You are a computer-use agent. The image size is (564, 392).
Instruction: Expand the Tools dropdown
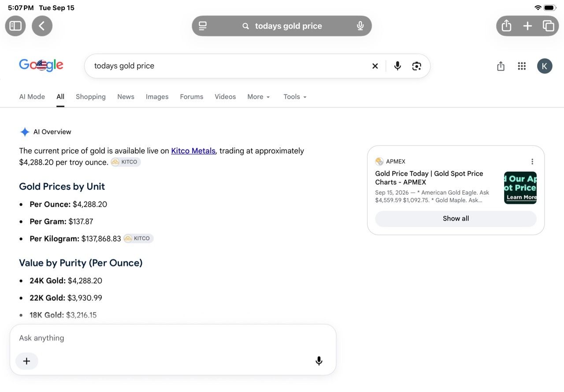pos(295,97)
